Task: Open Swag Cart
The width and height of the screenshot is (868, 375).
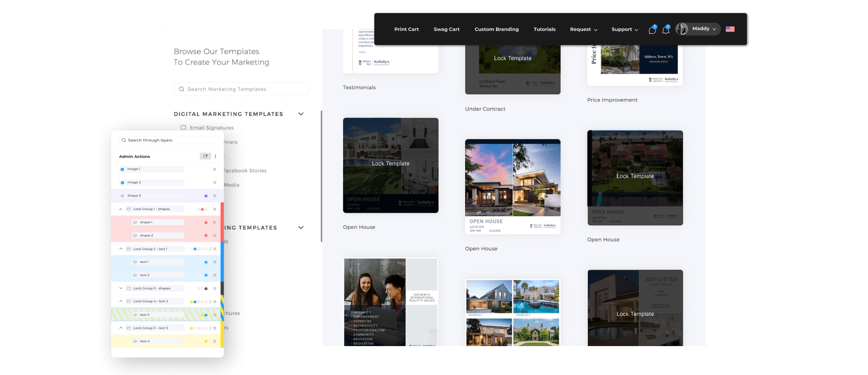Action: click(x=447, y=29)
